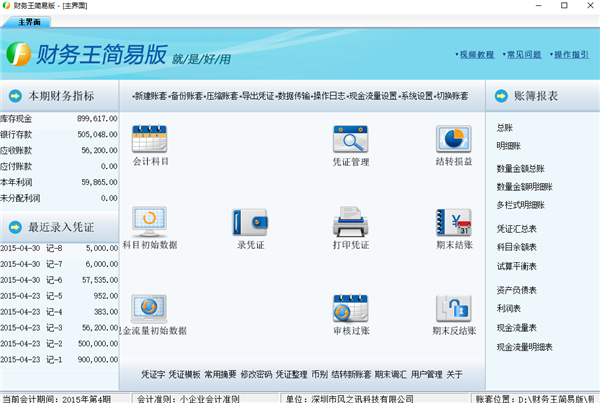Click 币别 in bottom menu

click(320, 374)
